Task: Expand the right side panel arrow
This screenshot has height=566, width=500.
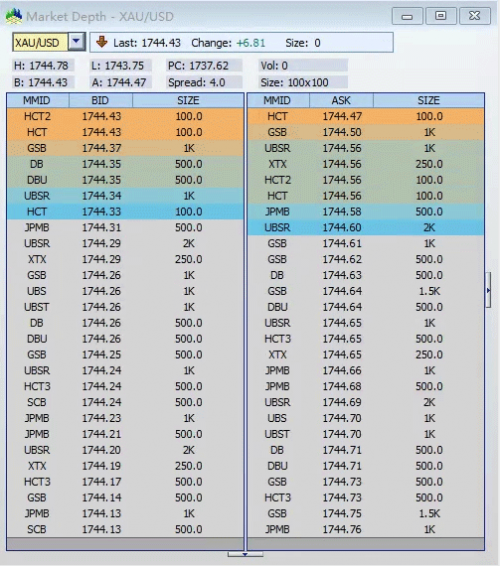Action: (488, 290)
